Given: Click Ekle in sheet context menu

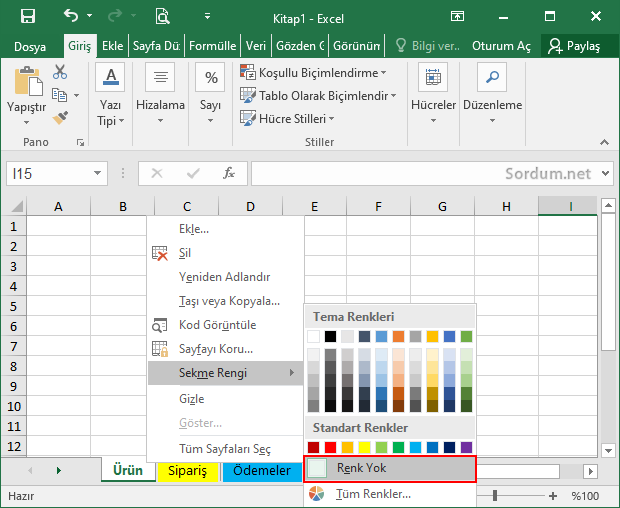Looking at the screenshot, I should point(225,229).
